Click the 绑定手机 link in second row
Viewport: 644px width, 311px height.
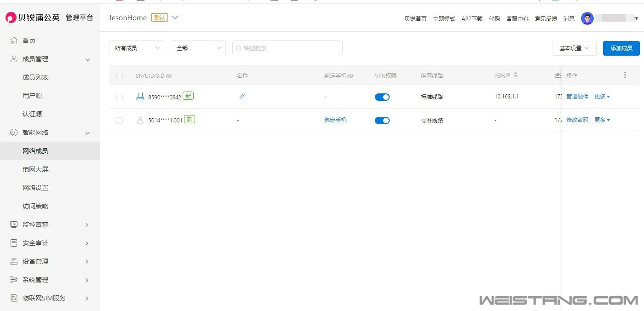click(335, 120)
